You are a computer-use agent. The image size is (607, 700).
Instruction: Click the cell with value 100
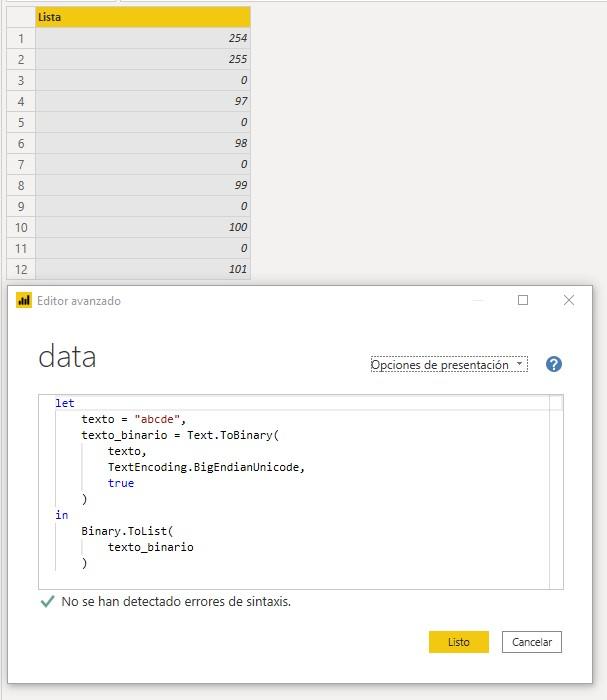click(x=143, y=227)
